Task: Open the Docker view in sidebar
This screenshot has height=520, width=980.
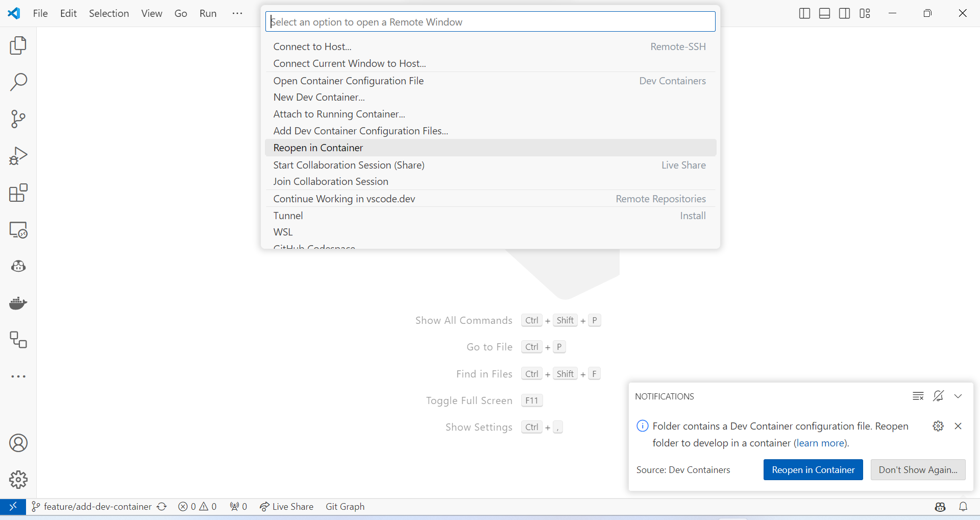Action: (18, 303)
